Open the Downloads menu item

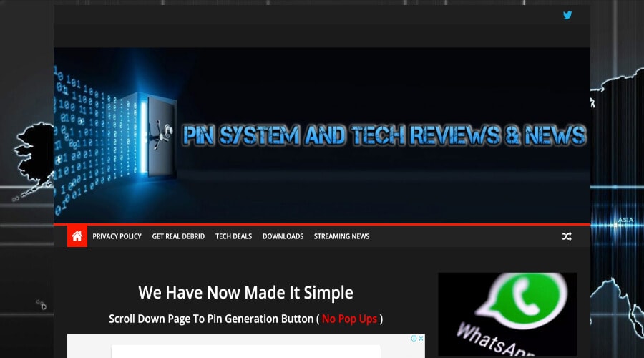click(283, 236)
